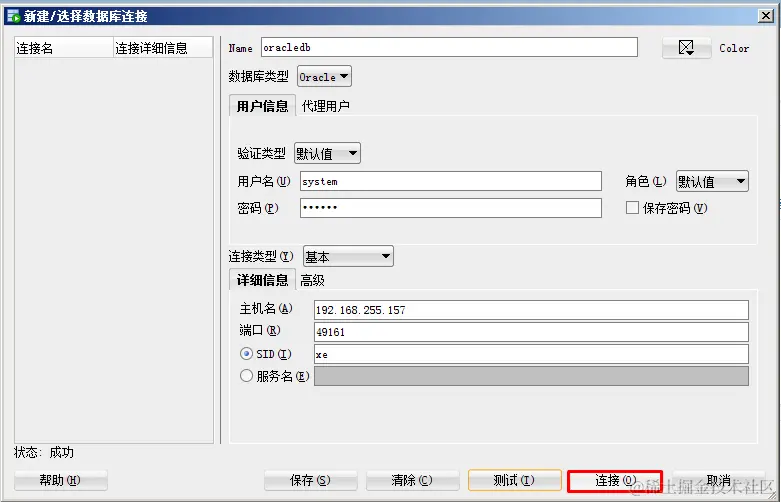Select the SID radio button
The height and width of the screenshot is (502, 781).
(247, 354)
